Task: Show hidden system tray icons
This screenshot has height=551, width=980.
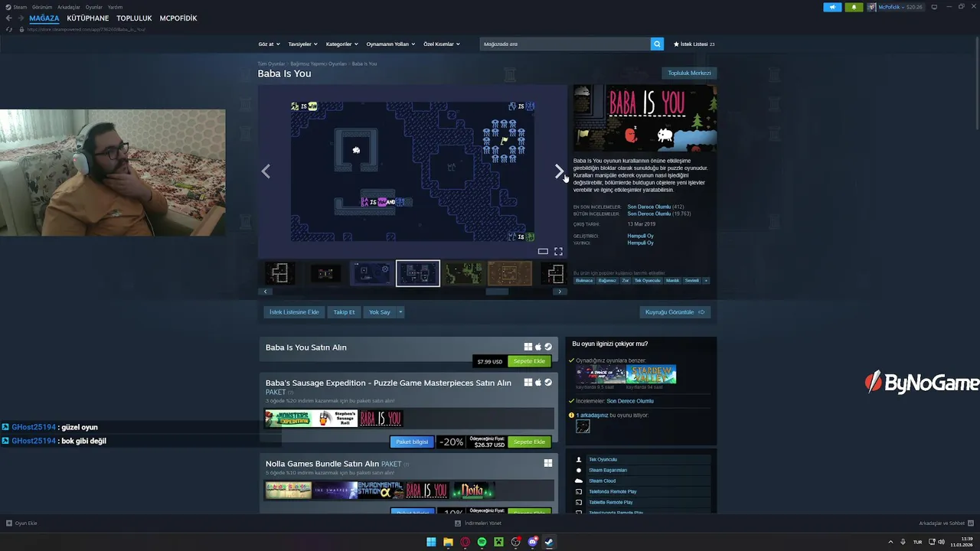Action: (x=890, y=542)
